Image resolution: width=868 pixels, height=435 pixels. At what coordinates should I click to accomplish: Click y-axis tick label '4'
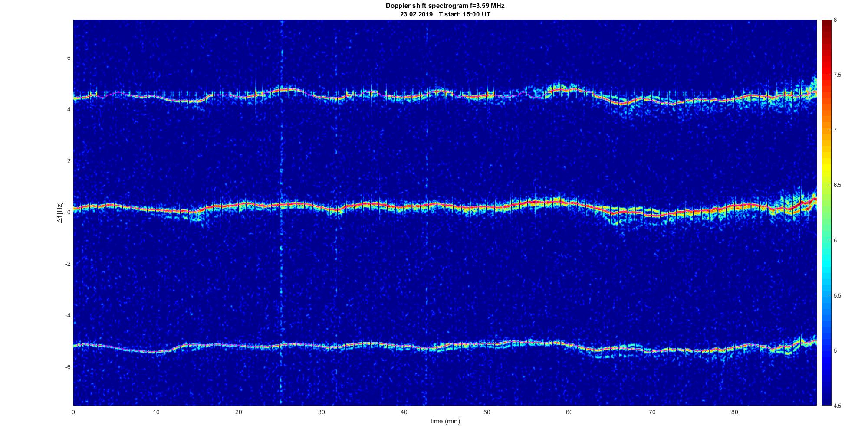click(x=69, y=110)
